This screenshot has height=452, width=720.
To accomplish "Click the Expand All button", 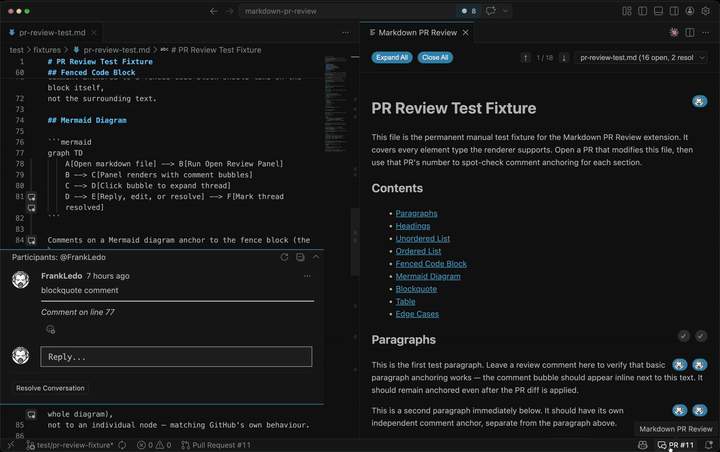I will point(392,57).
